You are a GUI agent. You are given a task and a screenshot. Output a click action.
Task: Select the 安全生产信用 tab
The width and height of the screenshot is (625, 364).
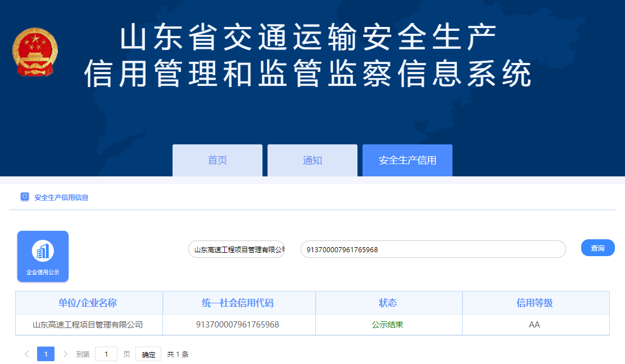click(x=407, y=161)
